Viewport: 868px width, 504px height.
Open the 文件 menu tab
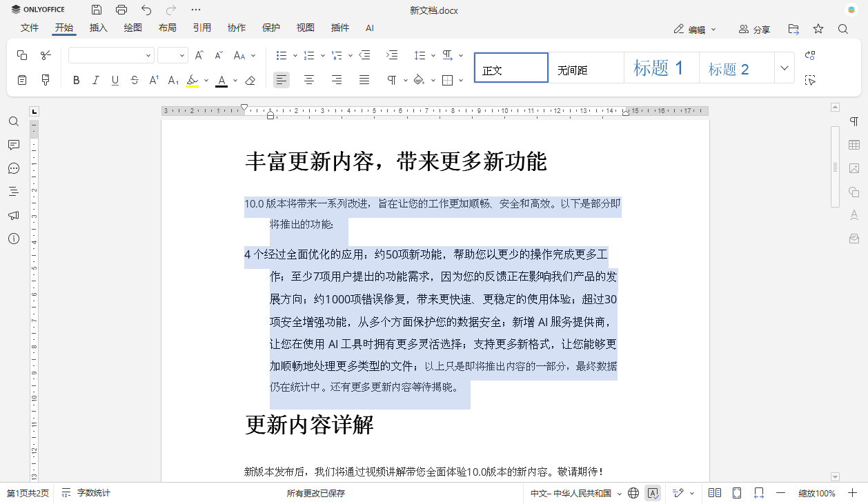click(x=30, y=28)
